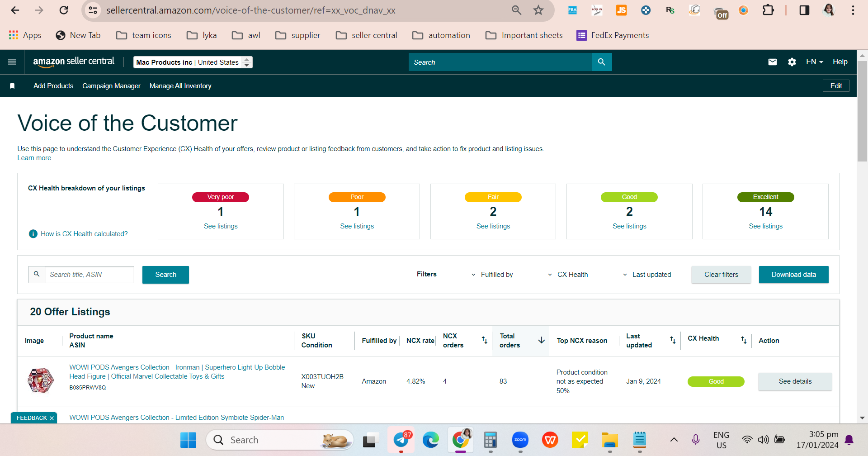Open the browser extensions puzzle icon
868x456 pixels.
[x=768, y=10]
